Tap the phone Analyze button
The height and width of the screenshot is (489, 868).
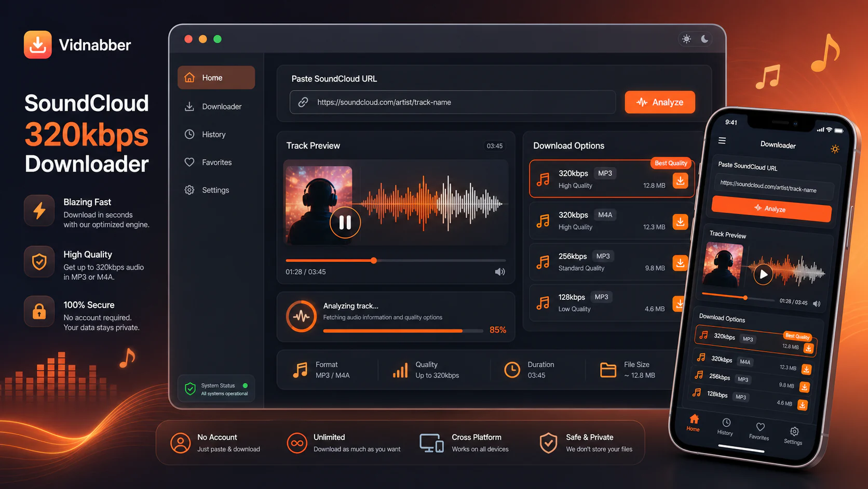pos(771,209)
